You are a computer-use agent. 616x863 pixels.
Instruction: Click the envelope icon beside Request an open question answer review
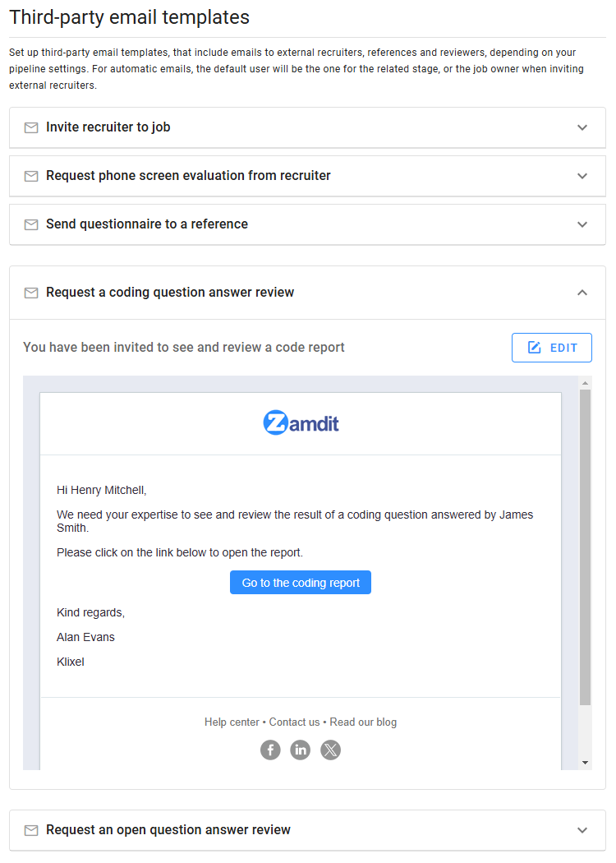[31, 830]
